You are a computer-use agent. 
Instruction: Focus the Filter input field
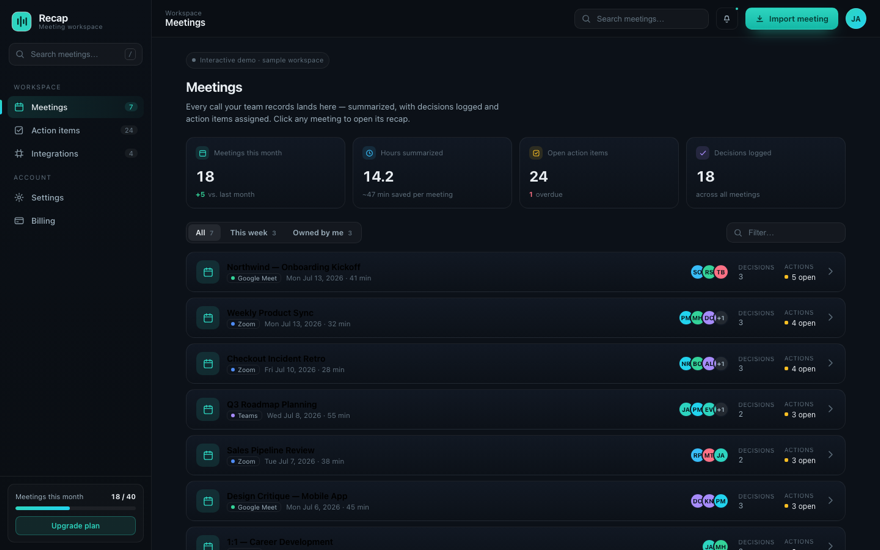click(786, 232)
